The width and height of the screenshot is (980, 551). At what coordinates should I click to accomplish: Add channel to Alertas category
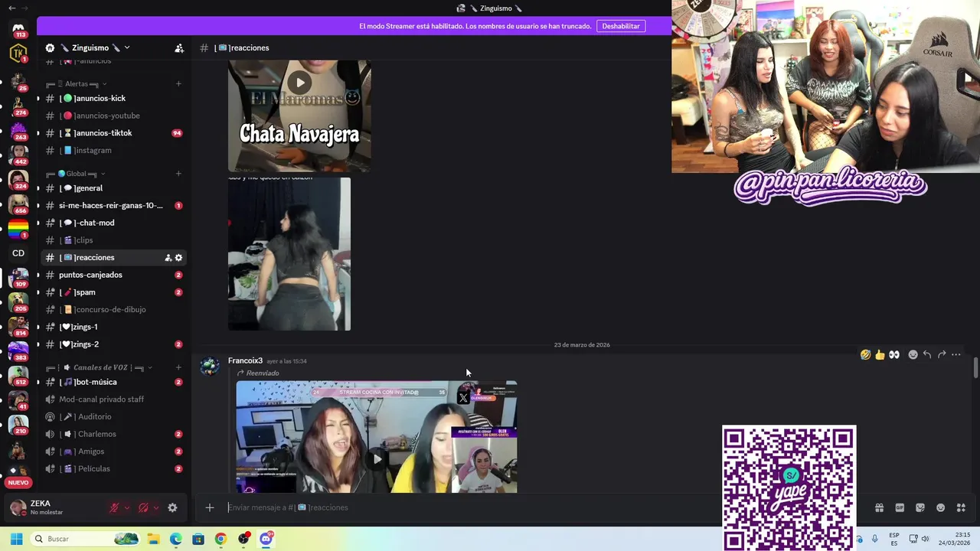(x=178, y=83)
